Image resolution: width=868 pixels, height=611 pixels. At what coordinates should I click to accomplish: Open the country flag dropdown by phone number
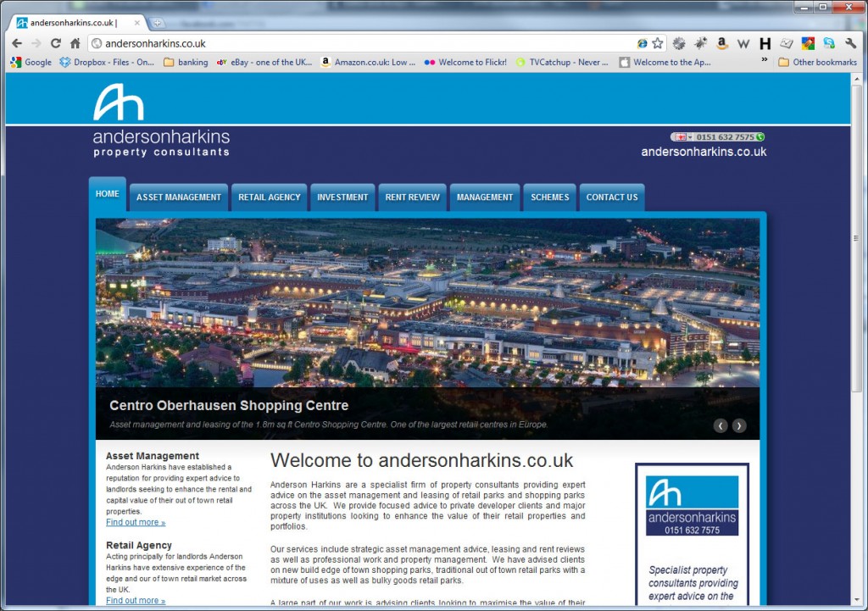click(x=682, y=136)
